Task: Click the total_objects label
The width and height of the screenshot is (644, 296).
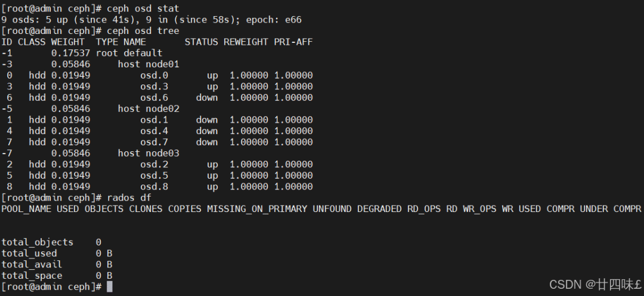Action: point(38,242)
